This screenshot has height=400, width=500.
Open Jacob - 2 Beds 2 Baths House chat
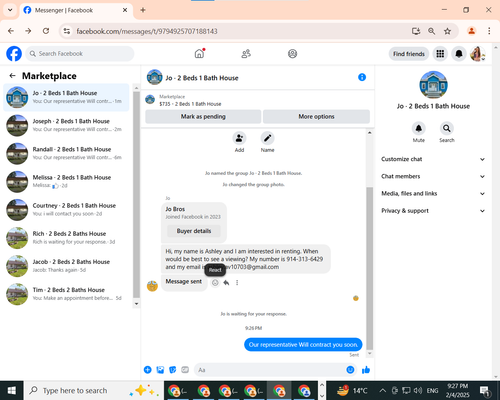point(66,266)
